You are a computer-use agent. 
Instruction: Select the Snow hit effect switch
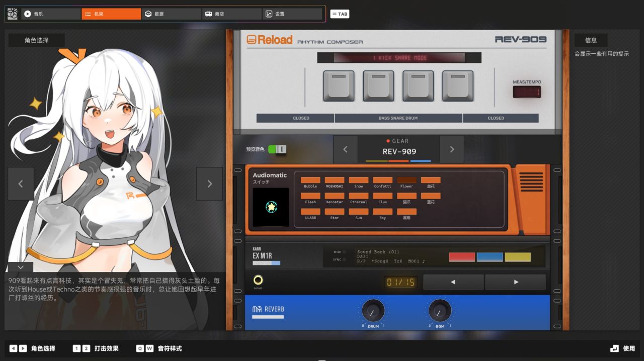click(x=359, y=180)
